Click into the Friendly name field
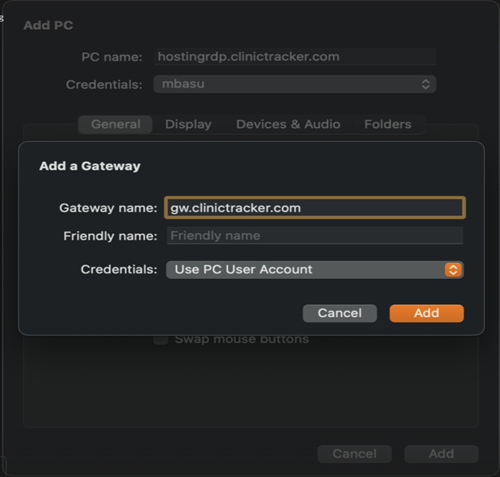Image resolution: width=500 pixels, height=477 pixels. 315,236
